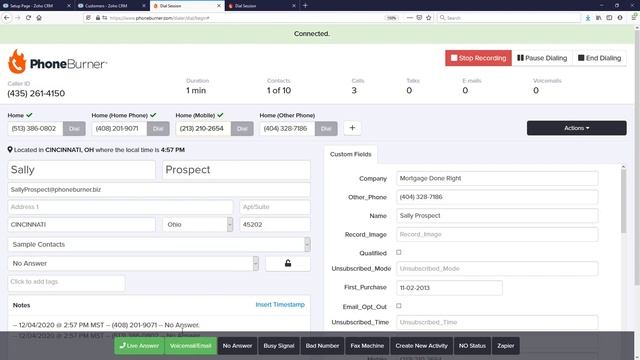Switch to the last Dial Session tab
The image size is (640, 360).
(261, 6)
